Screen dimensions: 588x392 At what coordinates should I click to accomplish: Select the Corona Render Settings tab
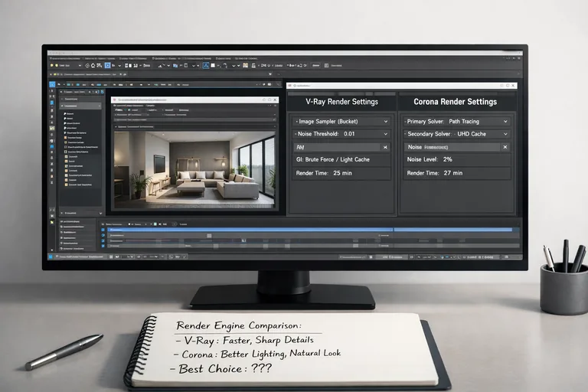(x=455, y=101)
